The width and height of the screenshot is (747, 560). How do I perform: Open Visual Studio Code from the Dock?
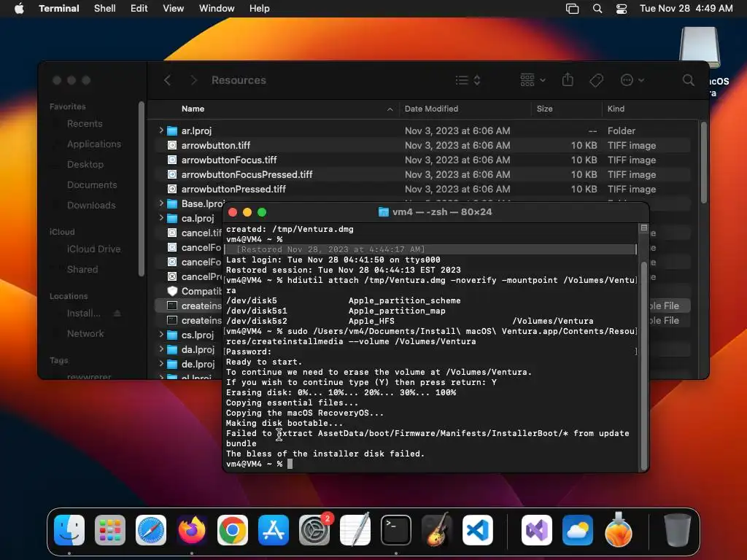click(478, 530)
